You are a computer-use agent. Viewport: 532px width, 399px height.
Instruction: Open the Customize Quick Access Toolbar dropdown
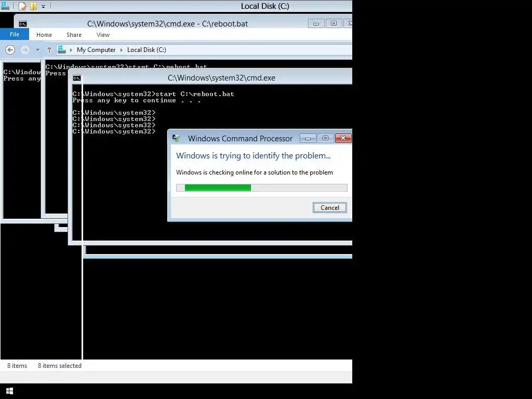coord(44,6)
